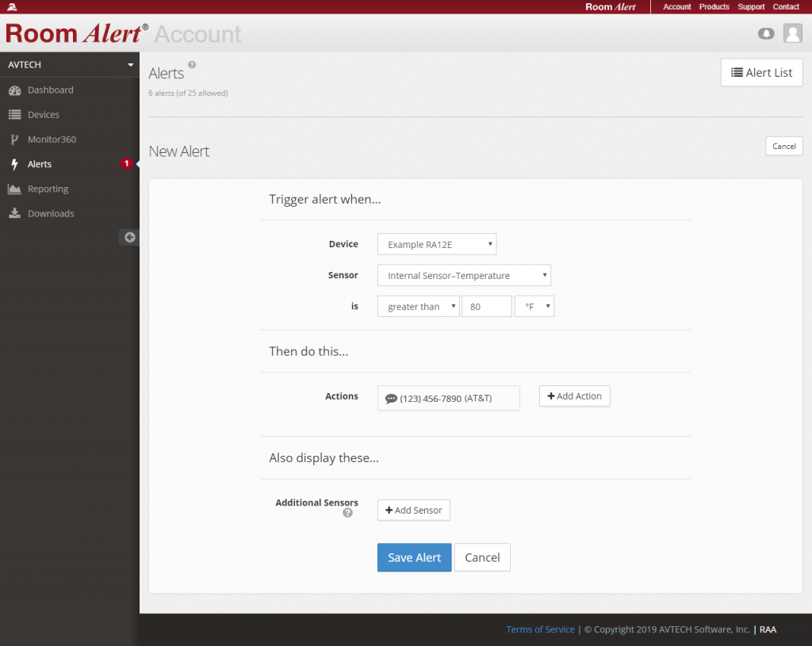Open the Device dropdown showing Example RA12E
812x646 pixels.
click(437, 244)
